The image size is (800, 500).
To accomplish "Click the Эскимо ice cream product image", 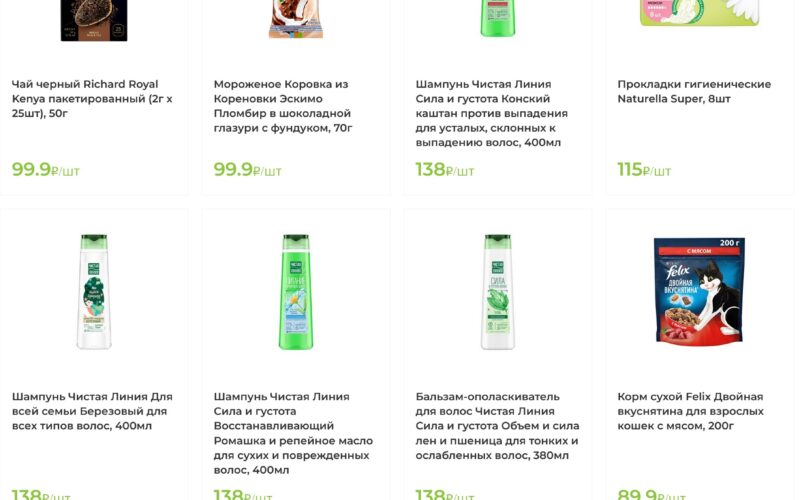I will point(296,20).
